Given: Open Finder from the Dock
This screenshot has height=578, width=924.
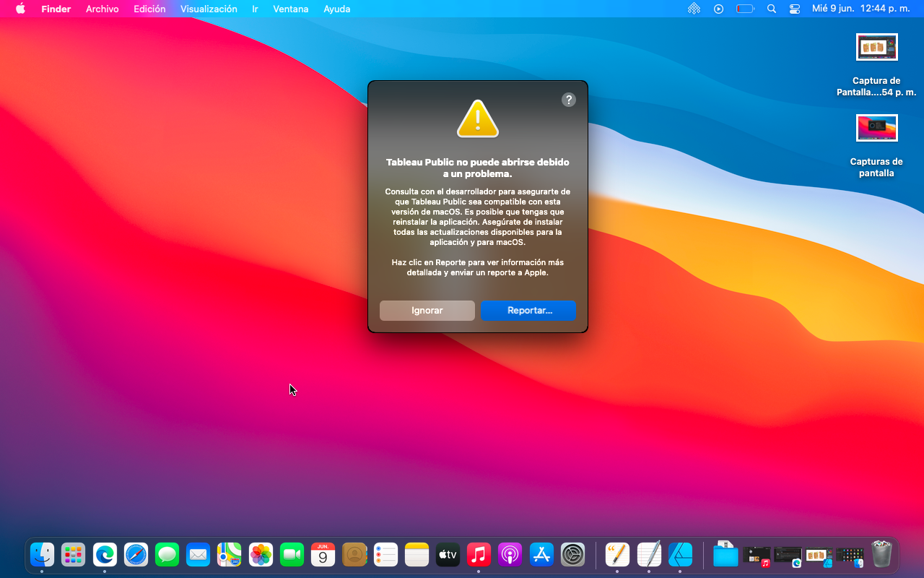Looking at the screenshot, I should pyautogui.click(x=42, y=555).
